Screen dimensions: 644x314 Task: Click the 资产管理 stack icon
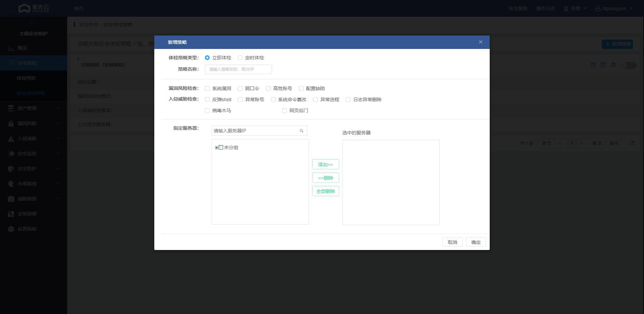11,108
